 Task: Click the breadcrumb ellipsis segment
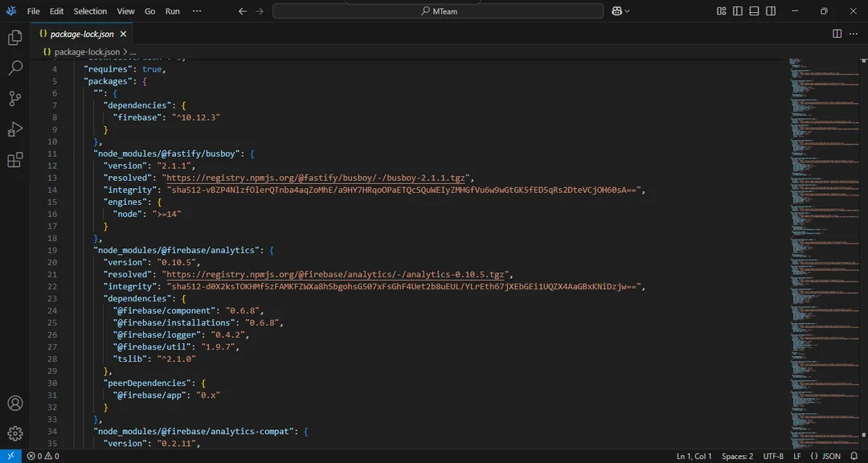pos(133,51)
